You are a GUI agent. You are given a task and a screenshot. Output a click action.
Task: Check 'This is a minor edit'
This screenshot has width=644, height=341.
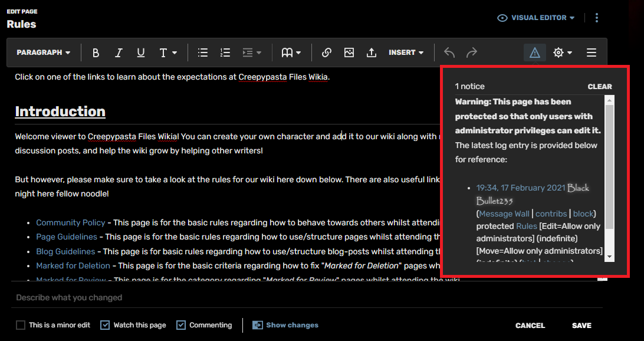point(21,326)
